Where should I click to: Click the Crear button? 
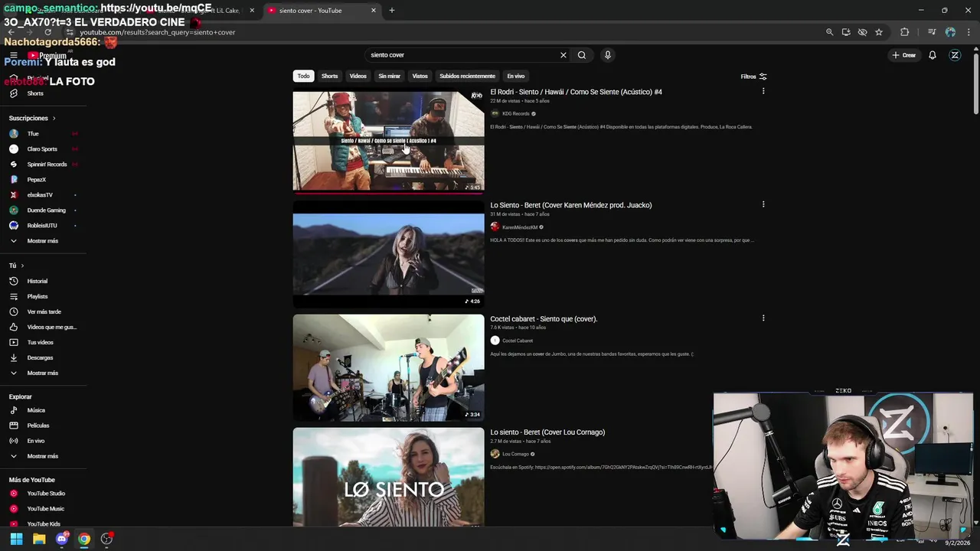coord(903,55)
